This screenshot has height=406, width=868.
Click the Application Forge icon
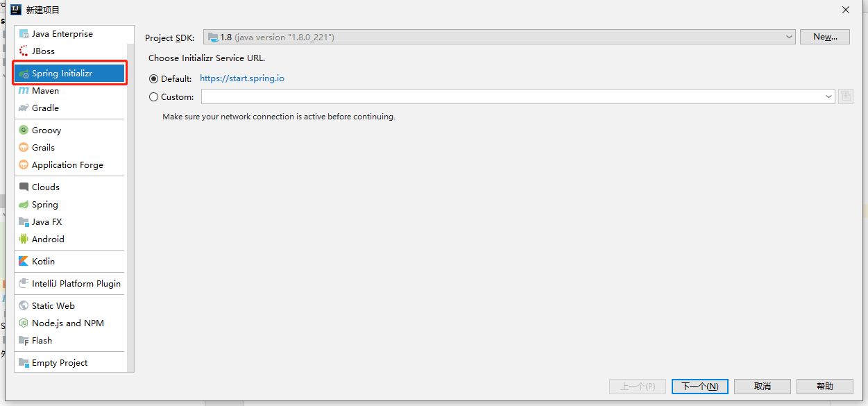[24, 164]
